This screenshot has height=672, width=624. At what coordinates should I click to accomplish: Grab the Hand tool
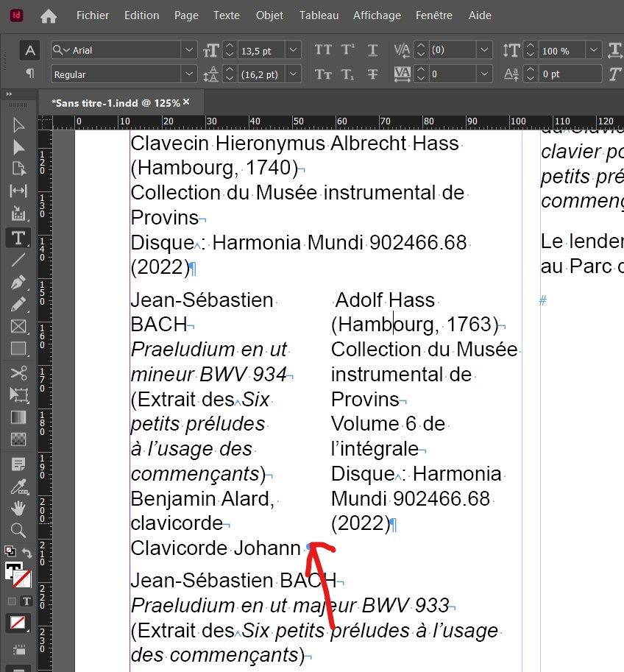(x=17, y=509)
